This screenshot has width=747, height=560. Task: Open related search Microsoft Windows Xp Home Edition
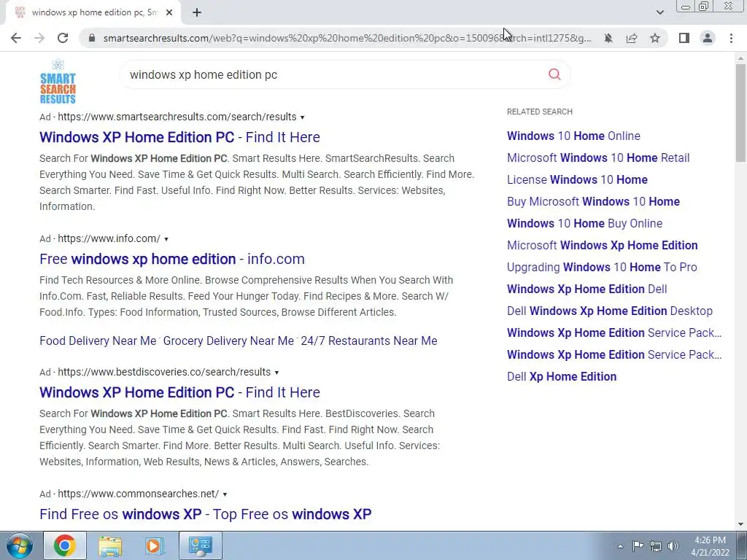pyautogui.click(x=602, y=245)
